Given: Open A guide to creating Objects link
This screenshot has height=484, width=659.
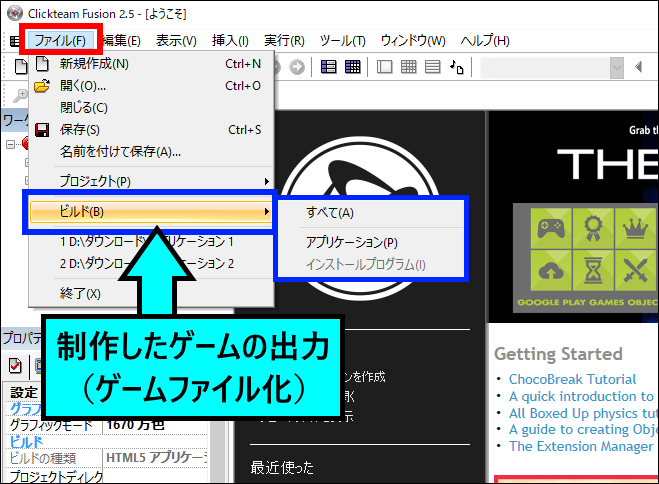Looking at the screenshot, I should (x=583, y=429).
